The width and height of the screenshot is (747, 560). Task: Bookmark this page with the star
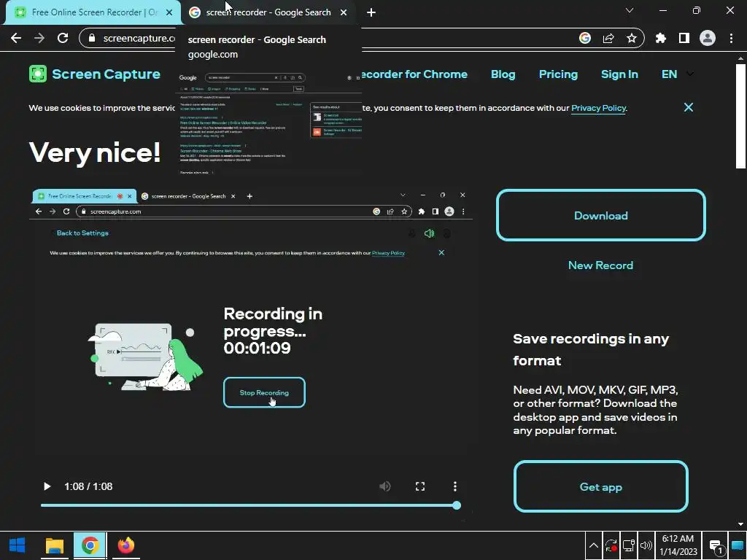pos(632,38)
